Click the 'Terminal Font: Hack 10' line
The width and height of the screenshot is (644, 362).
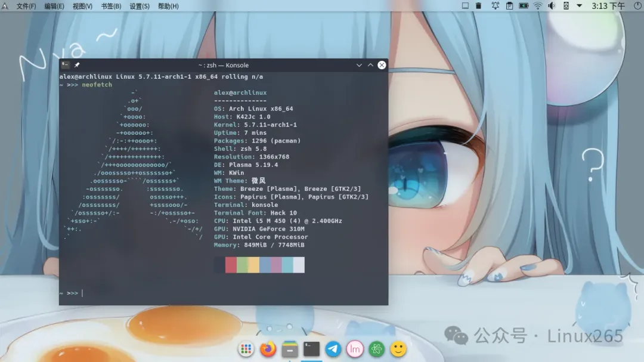(255, 213)
